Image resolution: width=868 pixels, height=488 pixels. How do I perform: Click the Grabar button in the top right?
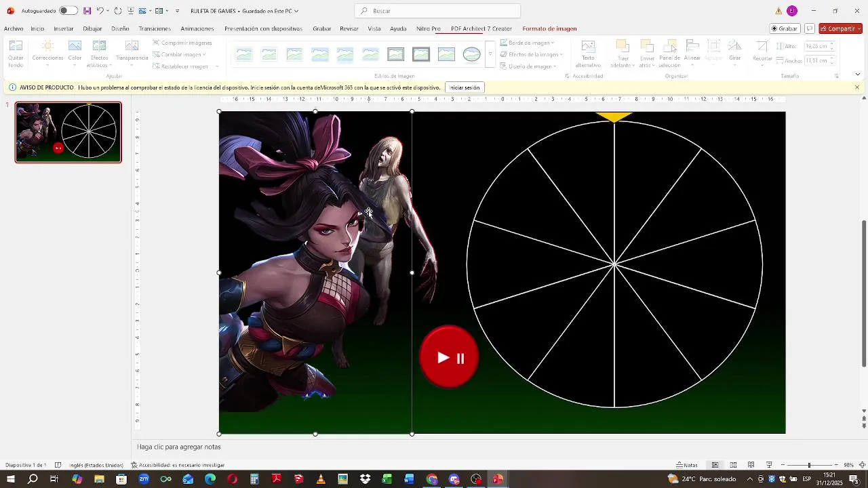(785, 28)
